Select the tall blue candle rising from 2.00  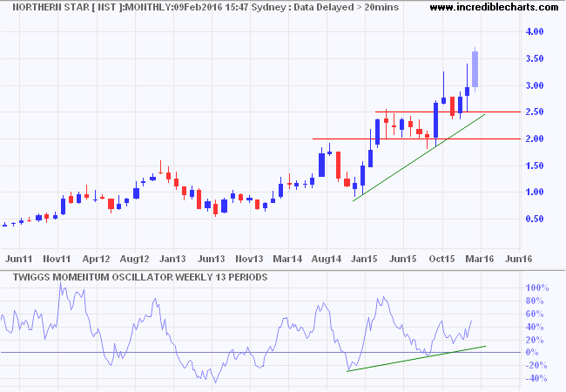tap(435, 120)
